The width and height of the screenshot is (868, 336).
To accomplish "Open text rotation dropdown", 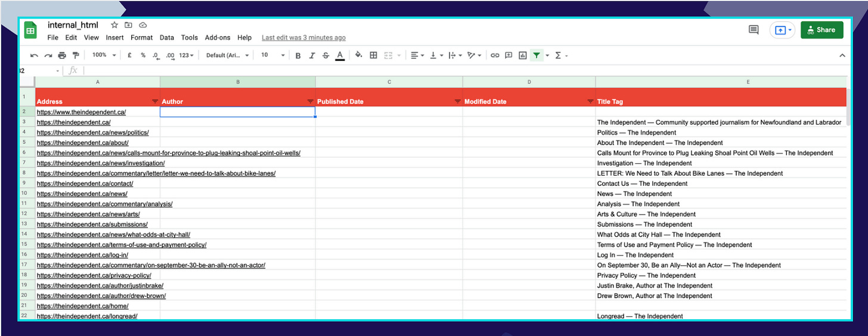I will click(475, 55).
